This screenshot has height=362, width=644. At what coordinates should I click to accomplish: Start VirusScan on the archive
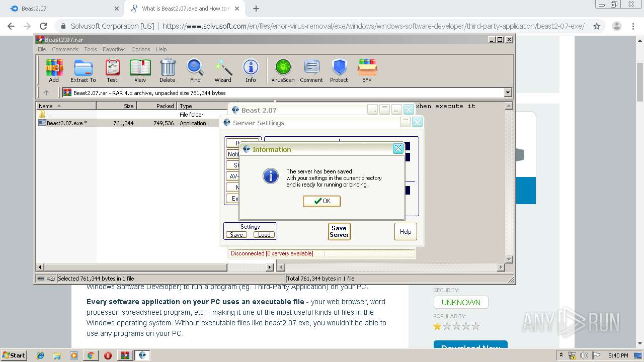283,70
